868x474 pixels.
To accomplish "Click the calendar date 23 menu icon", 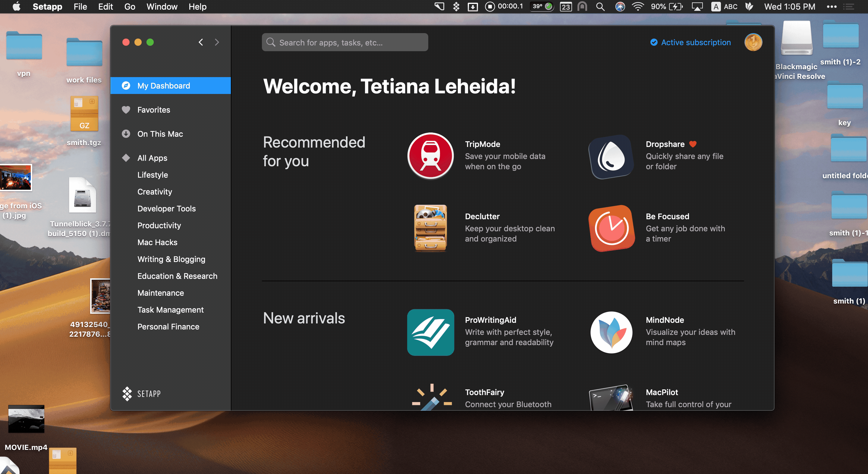I will [565, 6].
